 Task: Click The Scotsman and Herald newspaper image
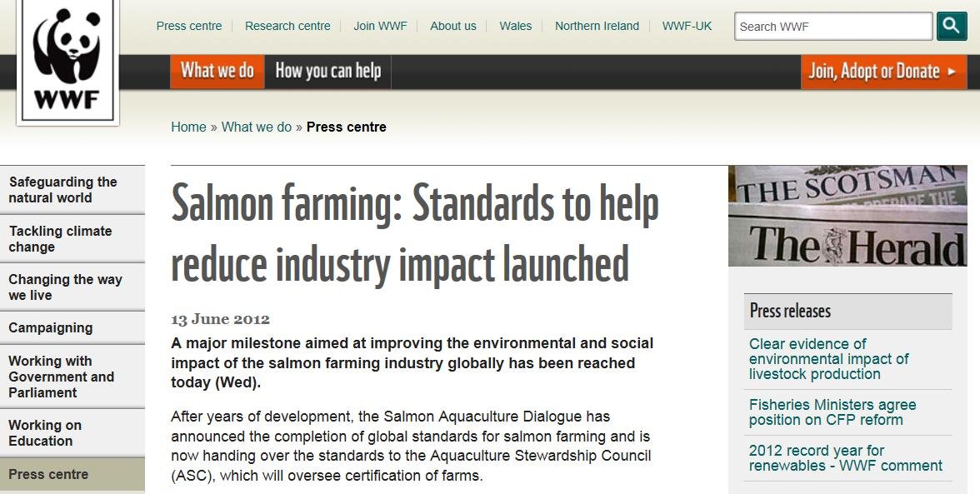point(847,216)
